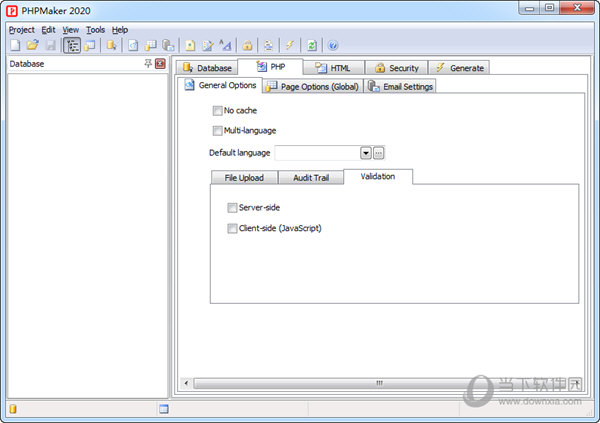Select the PHP main tab
This screenshot has width=600, height=423.
pyautogui.click(x=271, y=67)
